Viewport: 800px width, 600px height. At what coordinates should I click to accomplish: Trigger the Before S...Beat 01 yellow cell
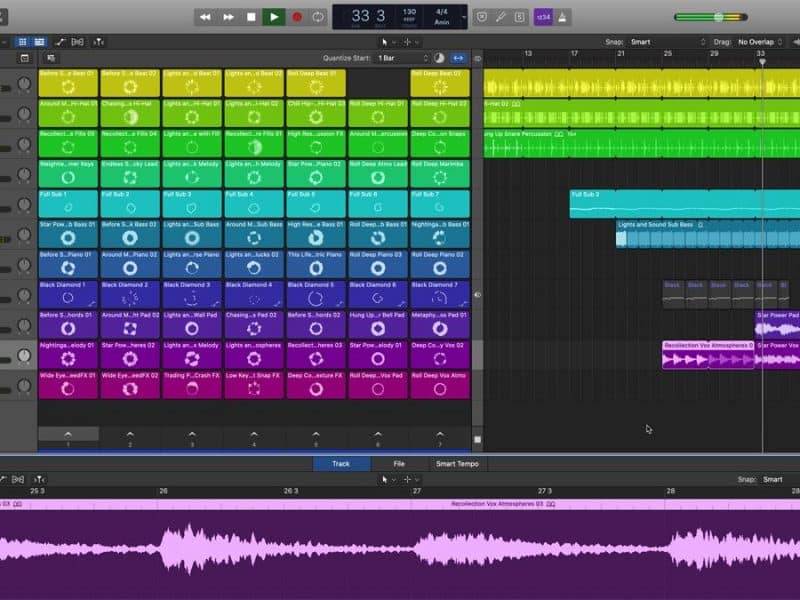[x=68, y=83]
